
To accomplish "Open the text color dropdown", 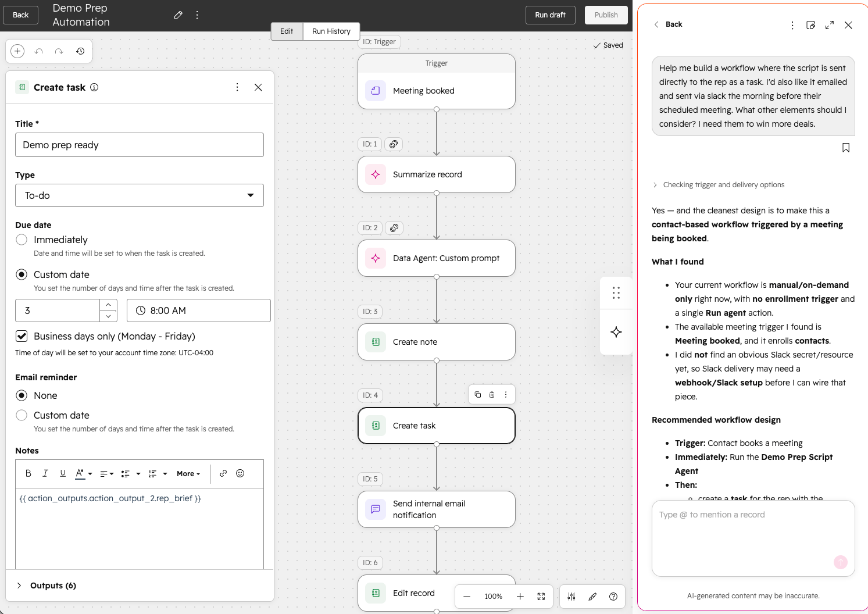I will (x=84, y=473).
